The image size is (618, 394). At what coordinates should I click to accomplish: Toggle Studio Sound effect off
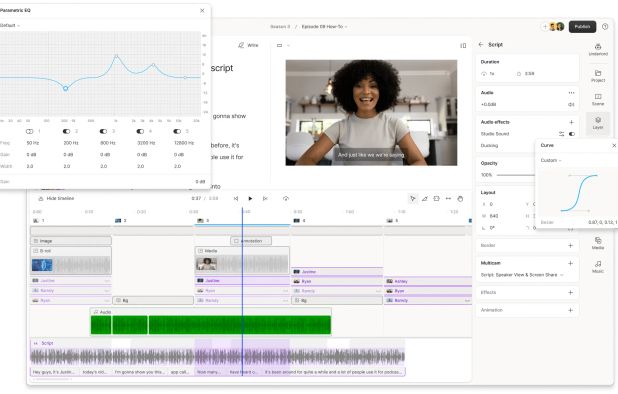click(x=571, y=134)
